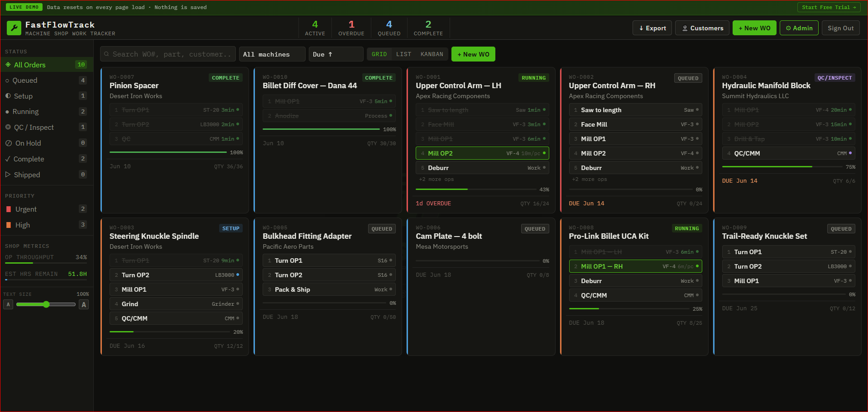Click the QC/INSPECT badge on WO-D004

(834, 78)
